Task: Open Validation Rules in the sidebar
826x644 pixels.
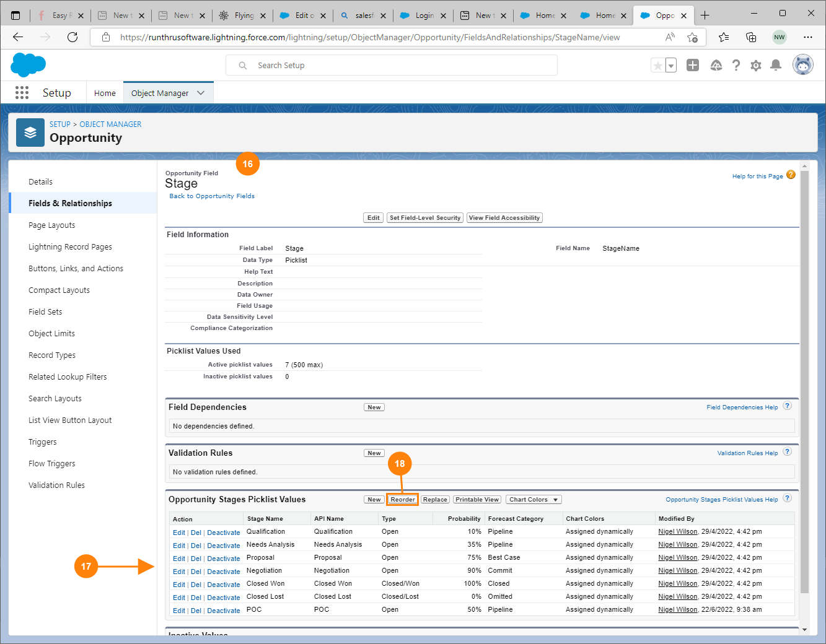Action: coord(56,485)
